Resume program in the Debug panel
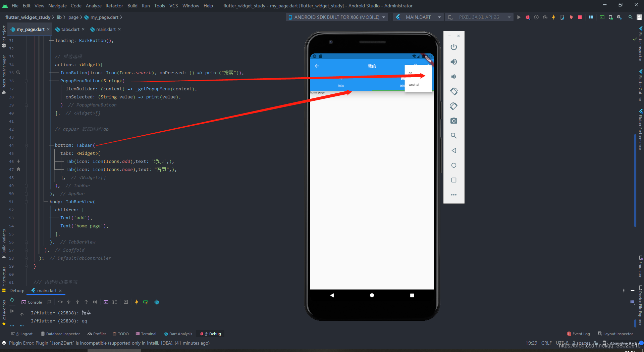 (x=12, y=311)
